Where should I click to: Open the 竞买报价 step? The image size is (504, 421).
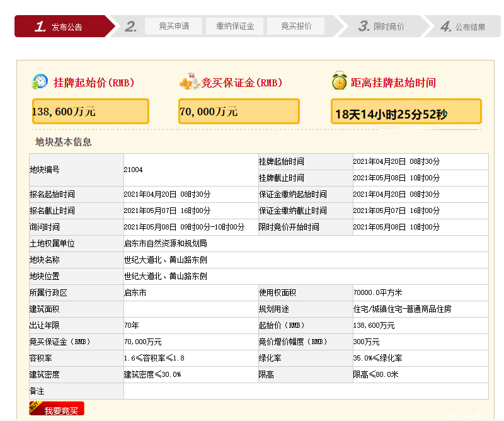(x=296, y=26)
